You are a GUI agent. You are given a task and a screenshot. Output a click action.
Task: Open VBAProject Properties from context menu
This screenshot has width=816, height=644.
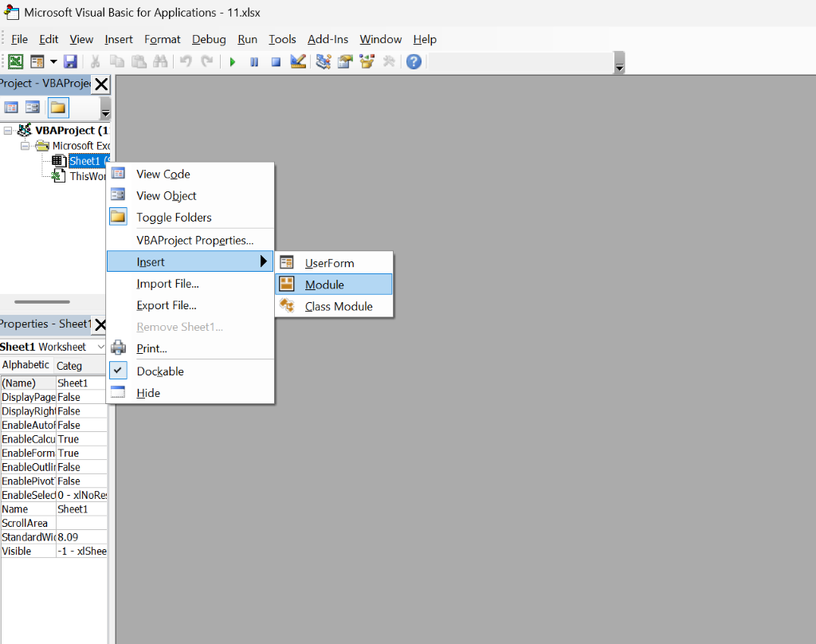tap(190, 240)
